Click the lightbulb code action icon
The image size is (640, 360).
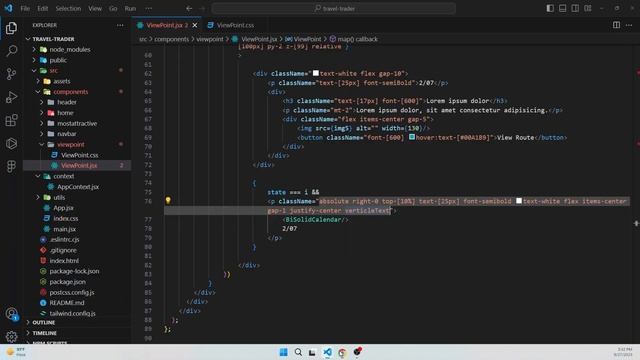[168, 200]
